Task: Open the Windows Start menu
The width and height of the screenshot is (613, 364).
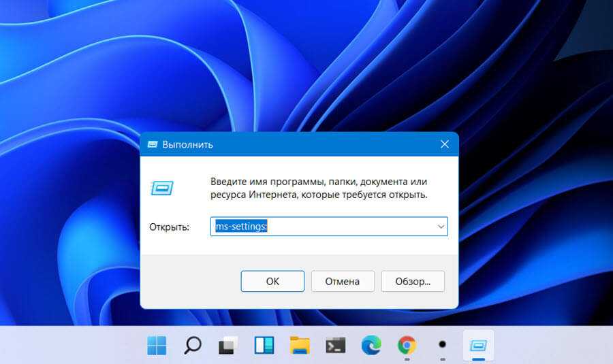Action: (x=157, y=345)
